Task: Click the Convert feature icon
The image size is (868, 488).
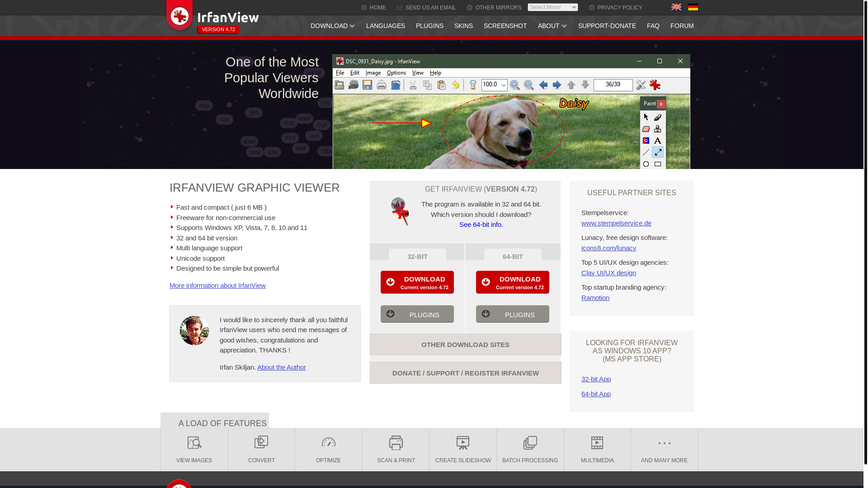Action: 261,442
